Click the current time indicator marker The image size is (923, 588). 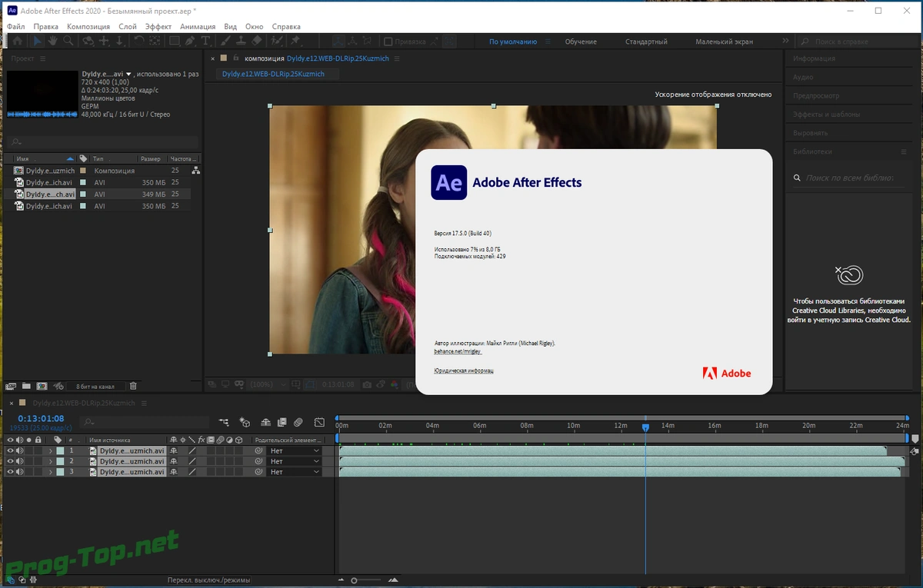pyautogui.click(x=645, y=427)
